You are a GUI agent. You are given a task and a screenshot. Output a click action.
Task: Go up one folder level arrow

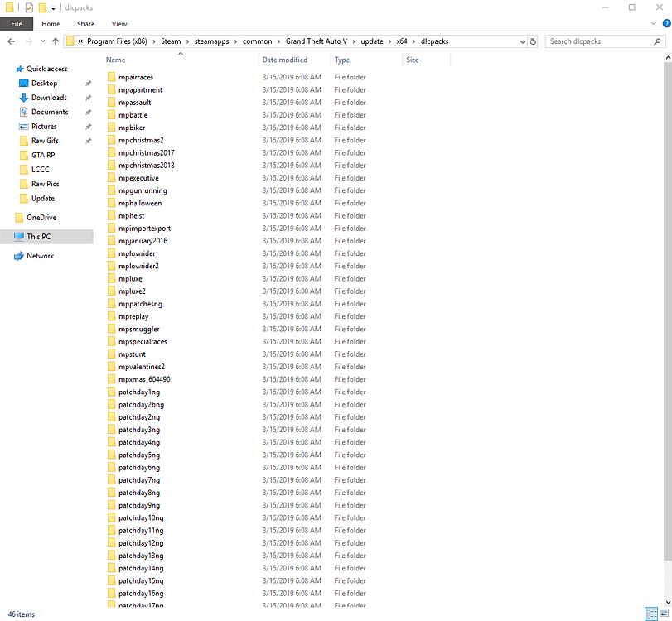click(x=56, y=41)
